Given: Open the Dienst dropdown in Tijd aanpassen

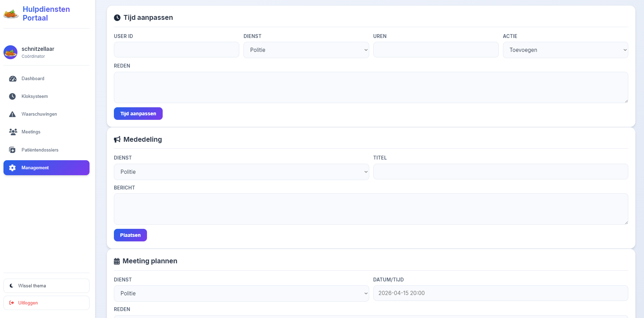Looking at the screenshot, I should coord(306,50).
